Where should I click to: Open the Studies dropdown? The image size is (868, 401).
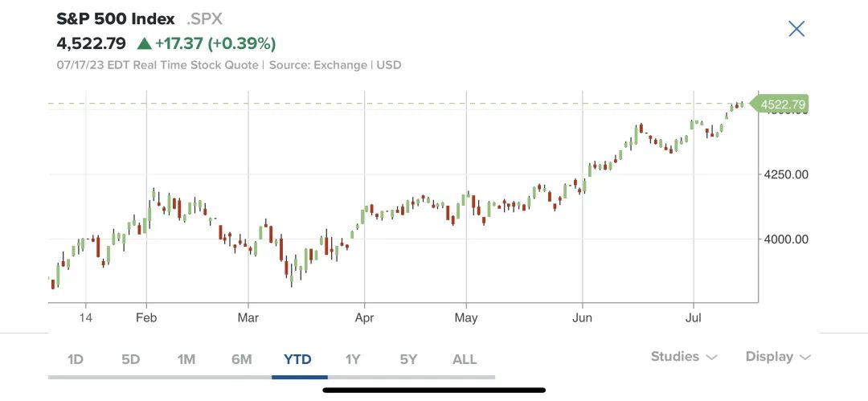point(684,357)
